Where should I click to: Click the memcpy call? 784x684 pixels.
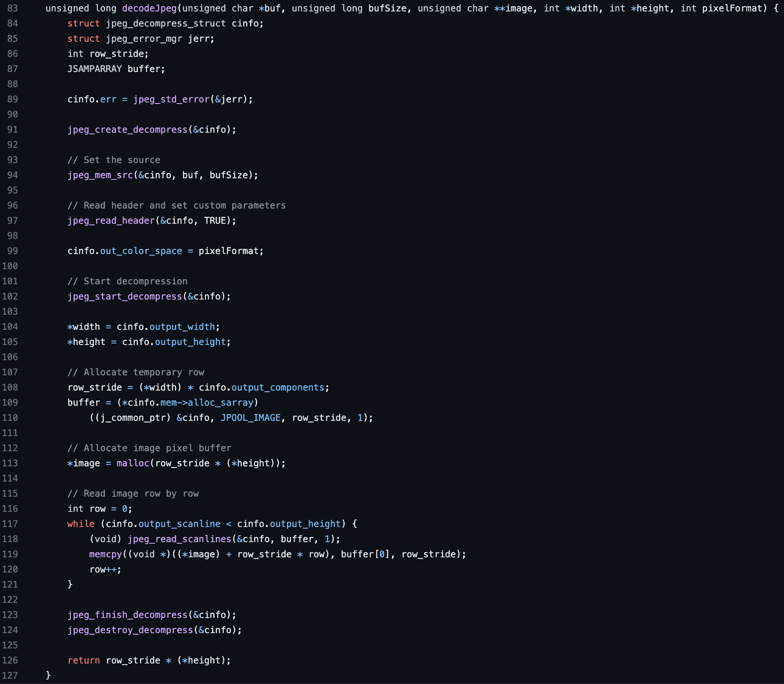105,555
